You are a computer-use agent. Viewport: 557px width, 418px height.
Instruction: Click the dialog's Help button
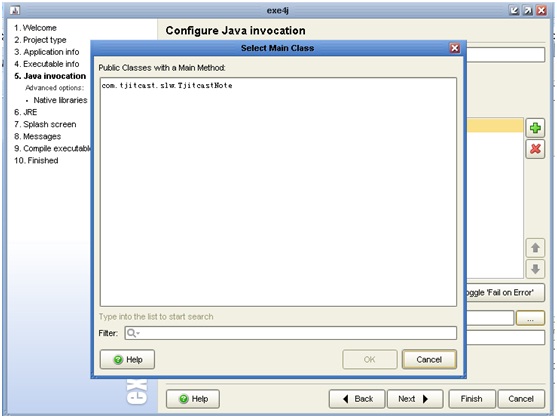click(127, 359)
